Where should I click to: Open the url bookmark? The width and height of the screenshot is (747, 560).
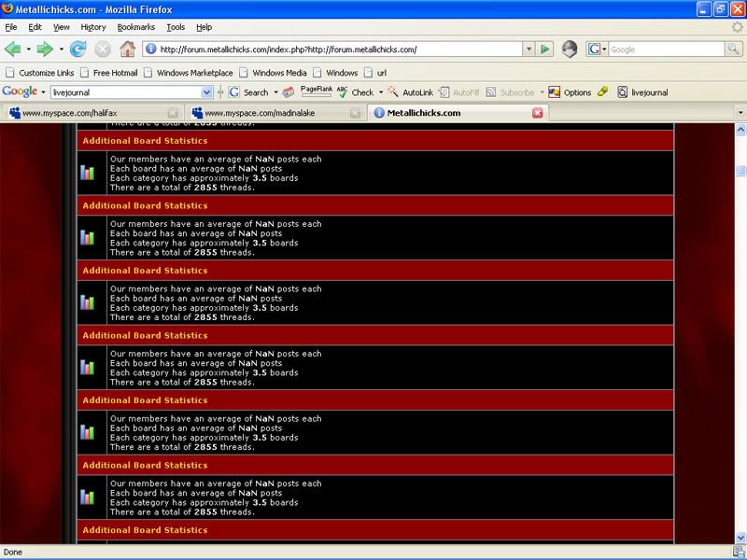(x=375, y=73)
